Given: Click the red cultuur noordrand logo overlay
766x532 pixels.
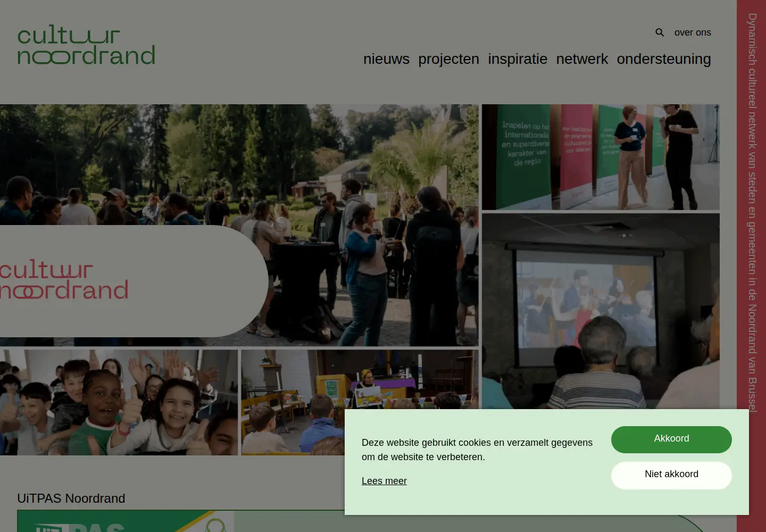Looking at the screenshot, I should coord(64,279).
